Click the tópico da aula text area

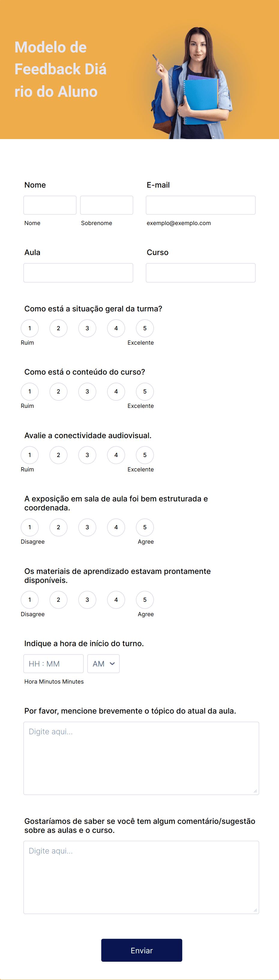coord(141,758)
